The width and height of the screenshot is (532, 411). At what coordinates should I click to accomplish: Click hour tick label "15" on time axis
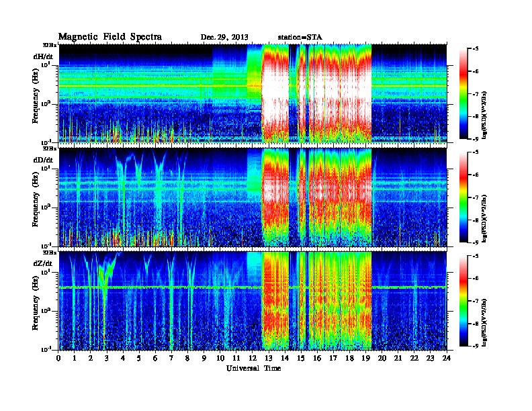301,358
